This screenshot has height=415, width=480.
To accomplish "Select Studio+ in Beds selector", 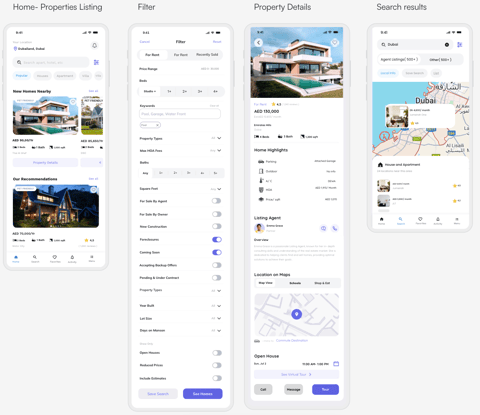I will pyautogui.click(x=150, y=91).
